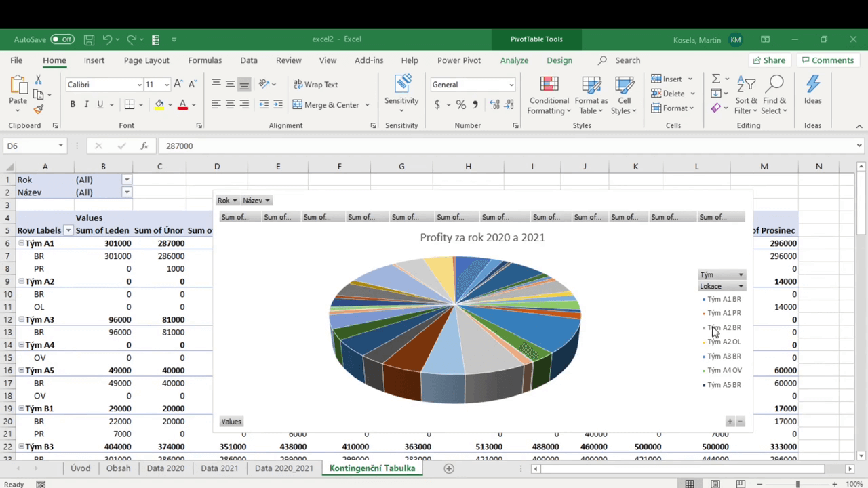
Task: Center text horizontally in cell
Action: click(x=230, y=104)
